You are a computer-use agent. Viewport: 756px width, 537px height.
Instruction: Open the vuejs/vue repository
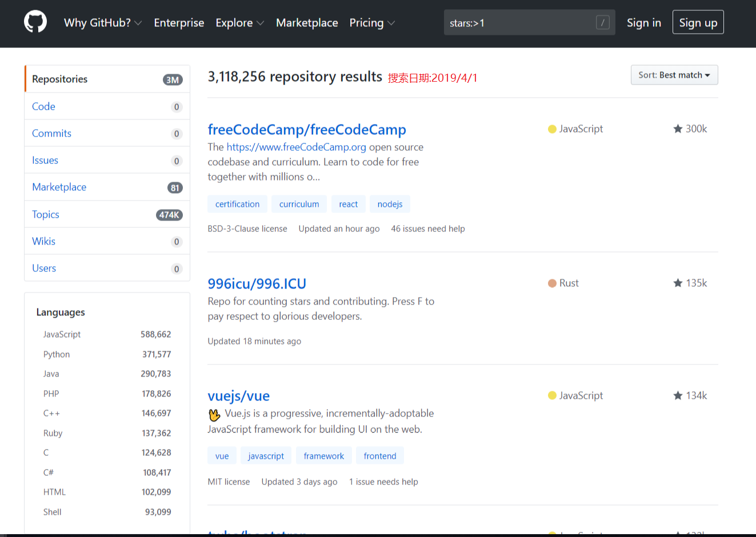(239, 396)
